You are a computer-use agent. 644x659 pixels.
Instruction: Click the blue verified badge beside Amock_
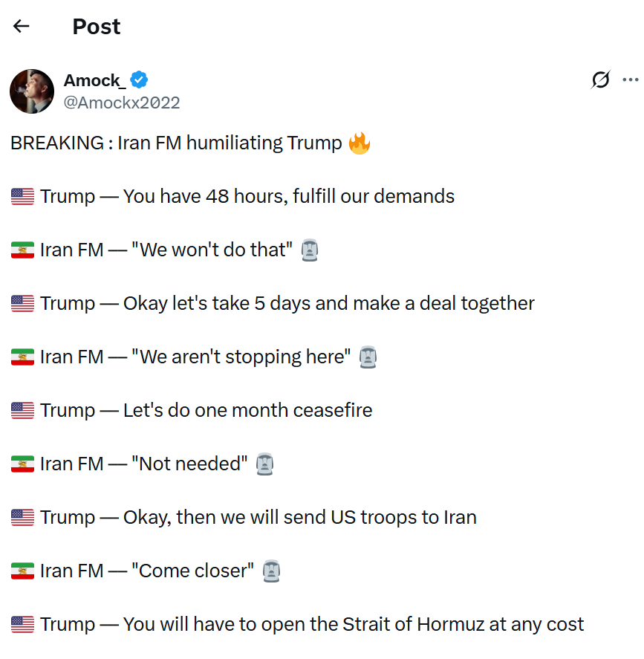(139, 80)
